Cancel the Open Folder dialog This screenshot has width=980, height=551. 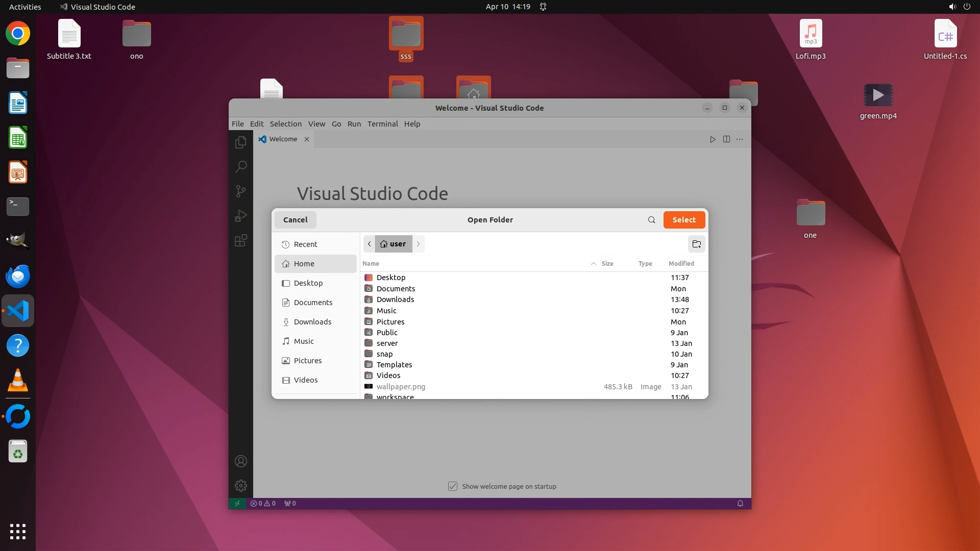[x=295, y=220]
